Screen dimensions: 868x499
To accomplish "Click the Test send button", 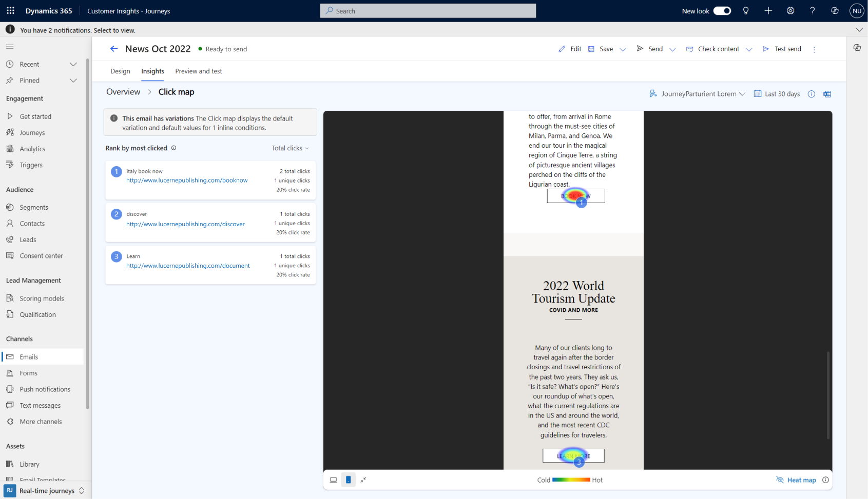I will [782, 49].
